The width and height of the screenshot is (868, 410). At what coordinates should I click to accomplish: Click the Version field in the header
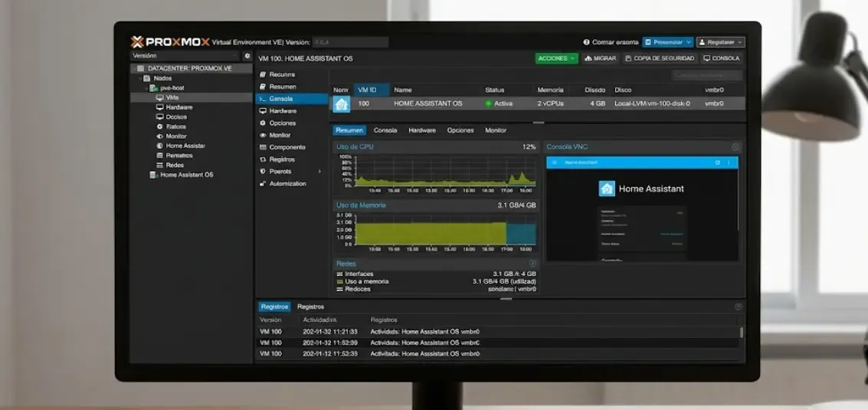click(x=350, y=42)
